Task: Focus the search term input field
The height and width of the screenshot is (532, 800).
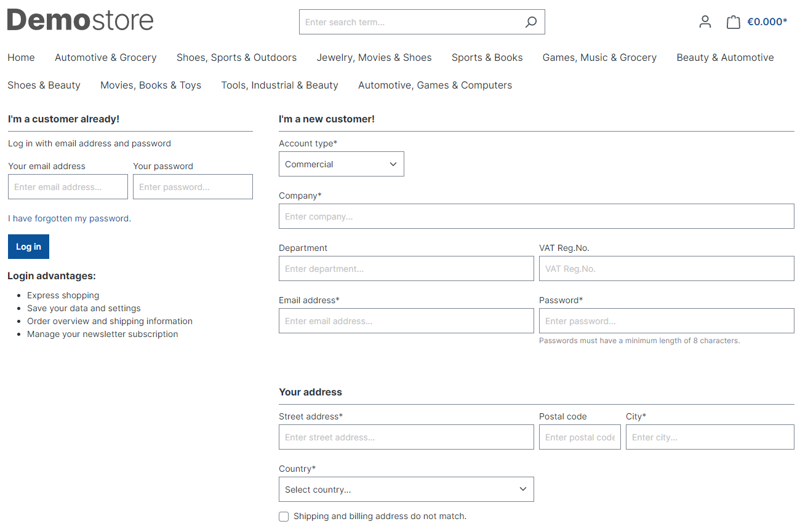Action: [409, 22]
